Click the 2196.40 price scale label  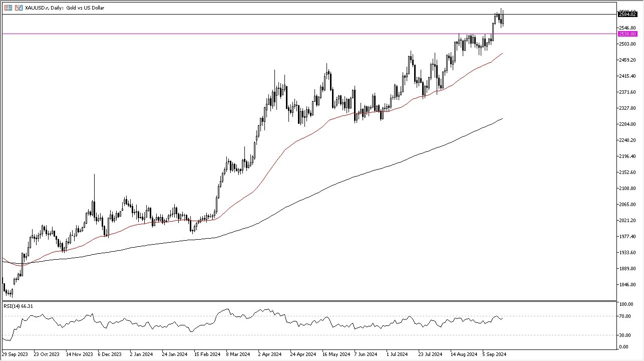tap(627, 156)
